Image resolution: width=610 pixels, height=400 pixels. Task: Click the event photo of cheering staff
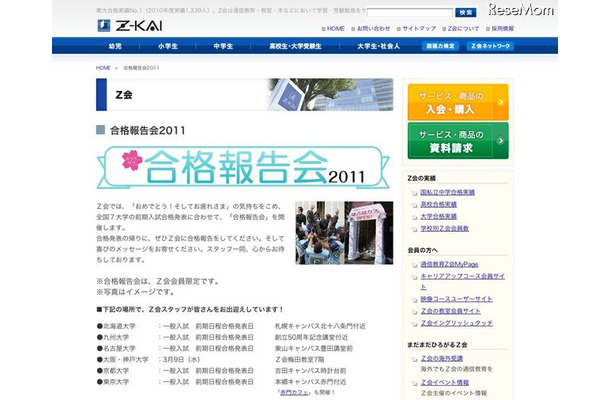click(344, 233)
